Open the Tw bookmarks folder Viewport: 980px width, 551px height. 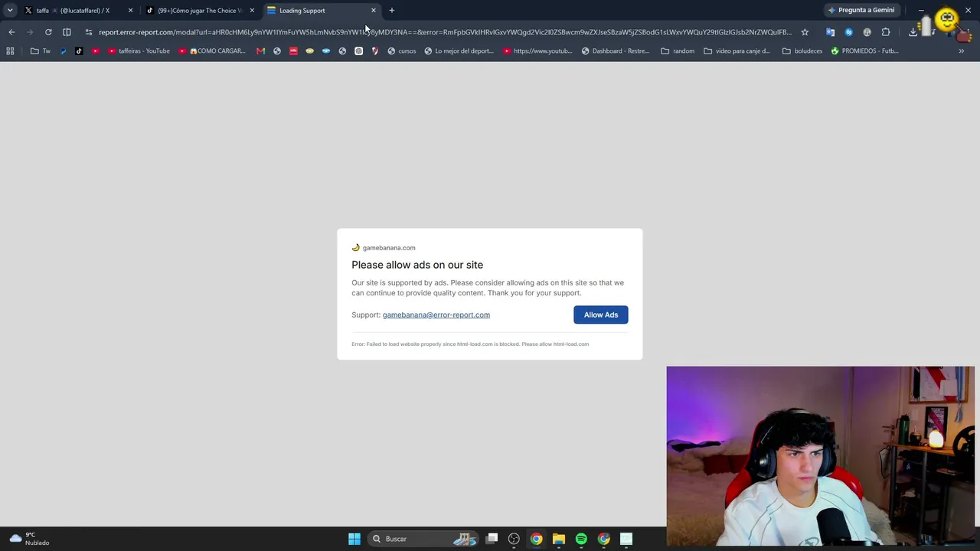click(x=41, y=51)
